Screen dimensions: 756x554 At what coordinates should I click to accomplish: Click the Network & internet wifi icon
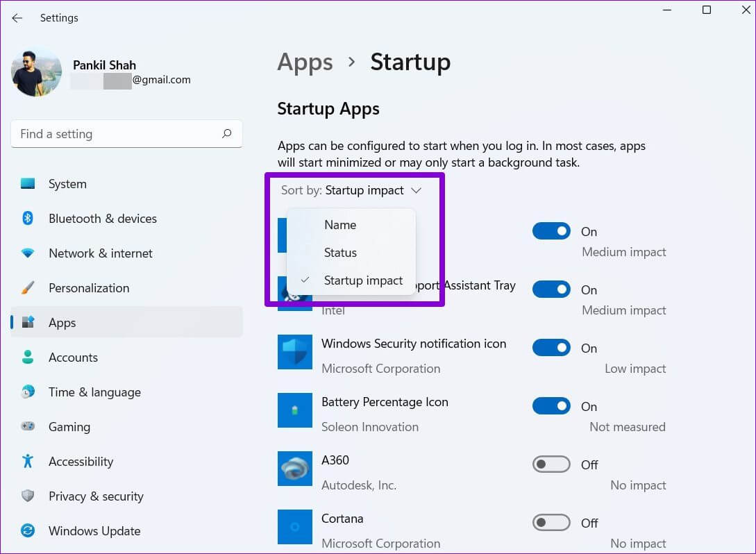pyautogui.click(x=28, y=253)
